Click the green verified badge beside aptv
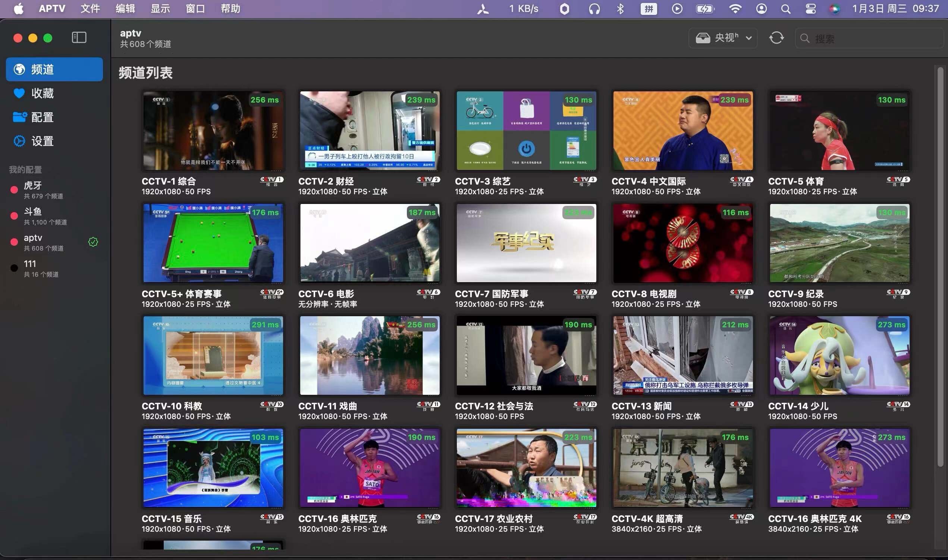The height and width of the screenshot is (560, 948). [x=93, y=242]
